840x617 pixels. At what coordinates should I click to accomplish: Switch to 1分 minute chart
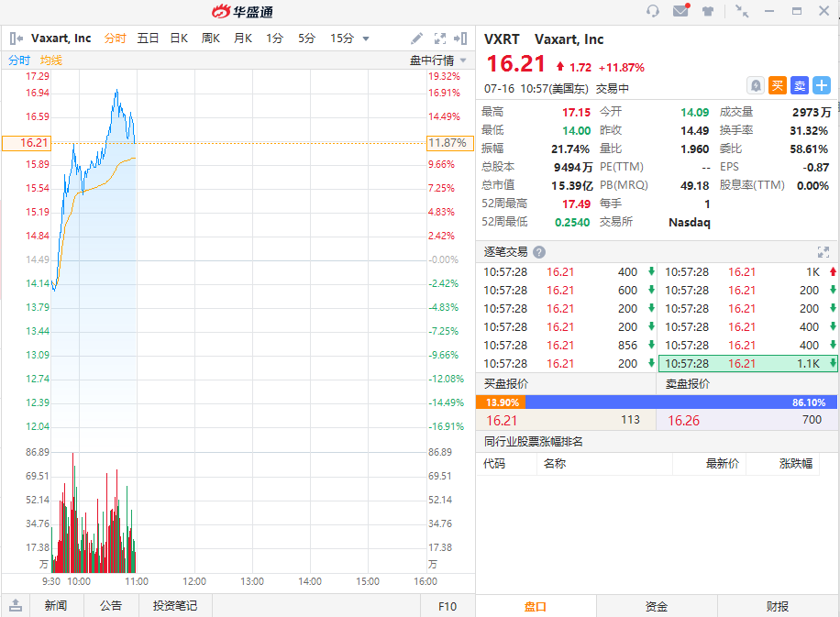click(x=274, y=39)
